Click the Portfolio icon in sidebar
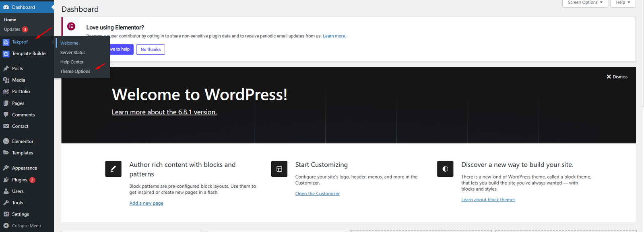The width and height of the screenshot is (644, 232). (x=6, y=92)
